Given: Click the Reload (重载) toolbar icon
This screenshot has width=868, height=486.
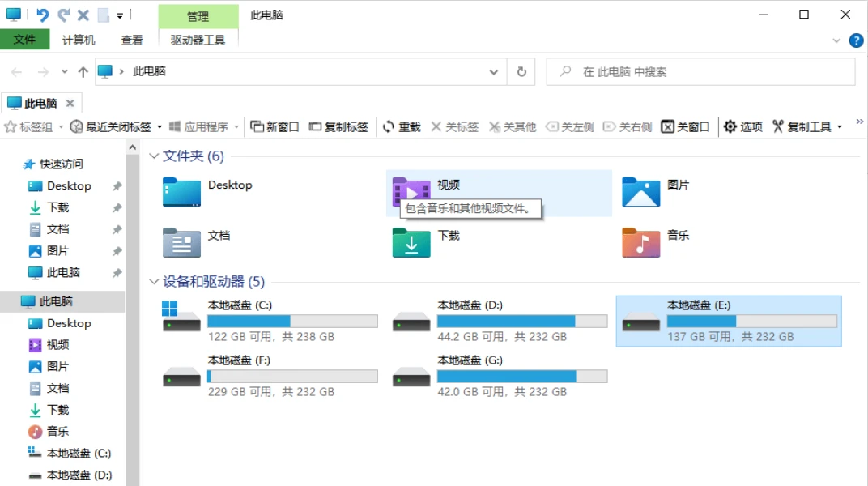Looking at the screenshot, I should coord(389,127).
